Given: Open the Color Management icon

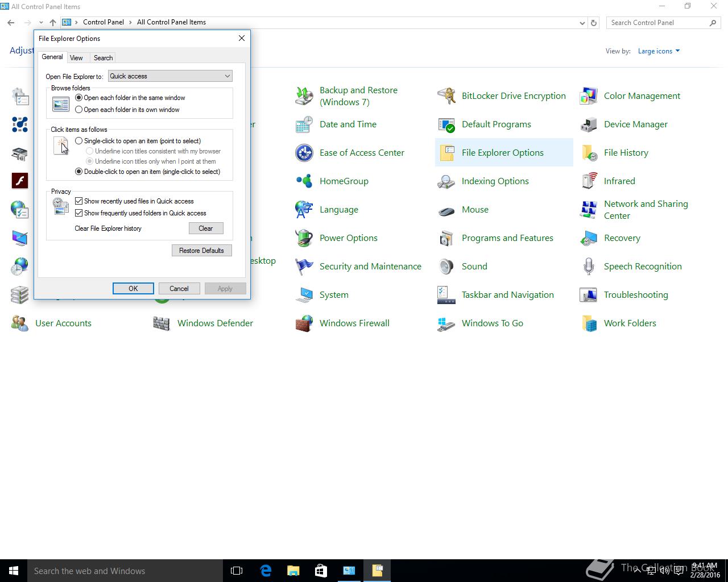Looking at the screenshot, I should coord(589,96).
